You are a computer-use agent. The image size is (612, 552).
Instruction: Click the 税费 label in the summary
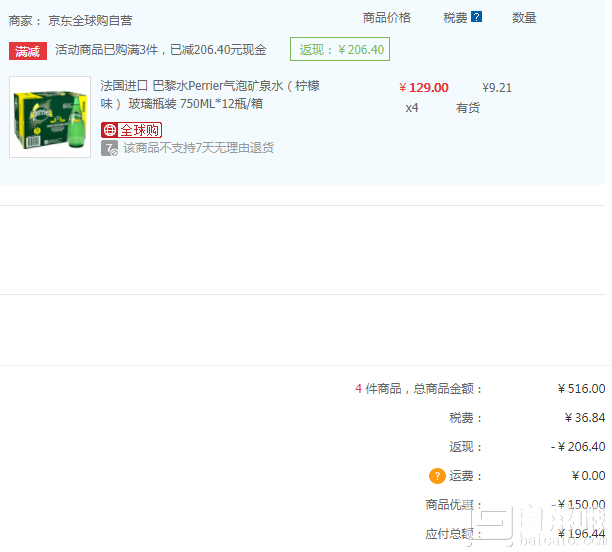coord(465,418)
